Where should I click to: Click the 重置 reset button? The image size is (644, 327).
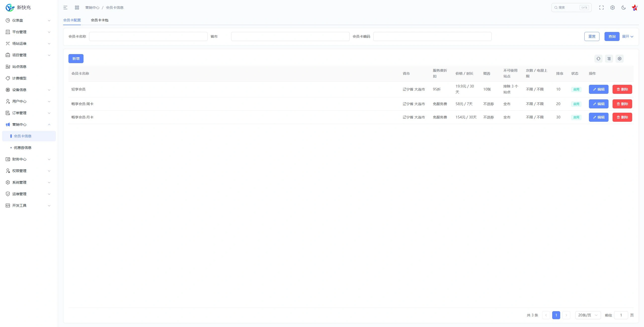click(592, 36)
